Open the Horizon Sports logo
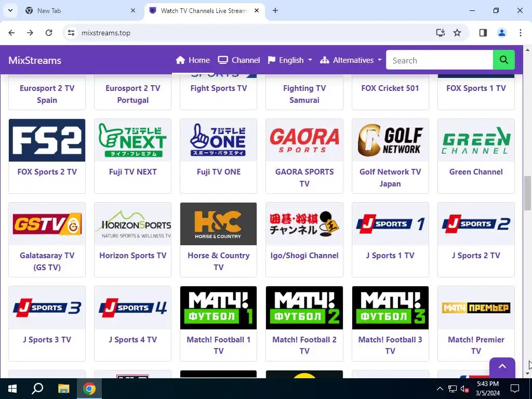Viewport: 532px width, 399px height. [132, 224]
